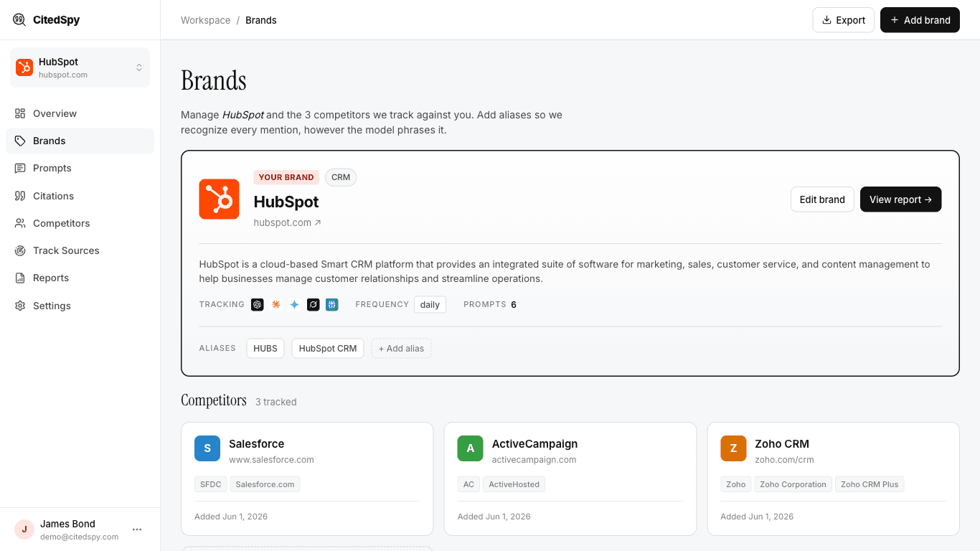Click the Workspace breadcrumb link

205,20
